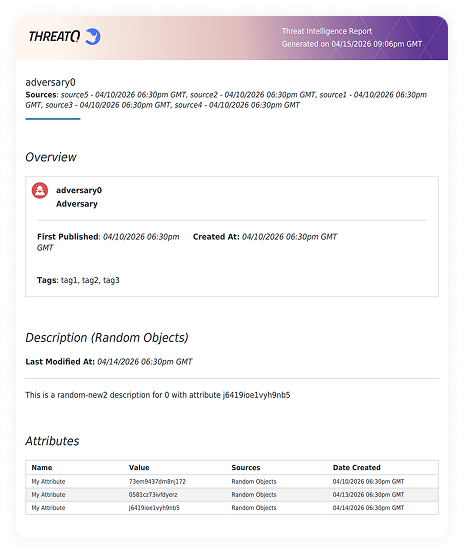Click the Created At date value

click(x=289, y=237)
